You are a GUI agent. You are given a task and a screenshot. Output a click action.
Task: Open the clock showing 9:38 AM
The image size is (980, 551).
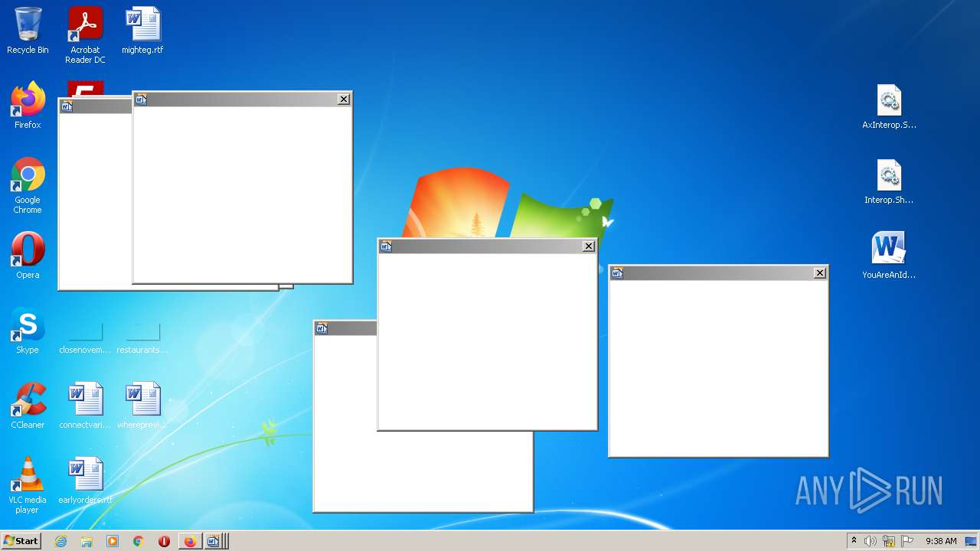point(941,541)
